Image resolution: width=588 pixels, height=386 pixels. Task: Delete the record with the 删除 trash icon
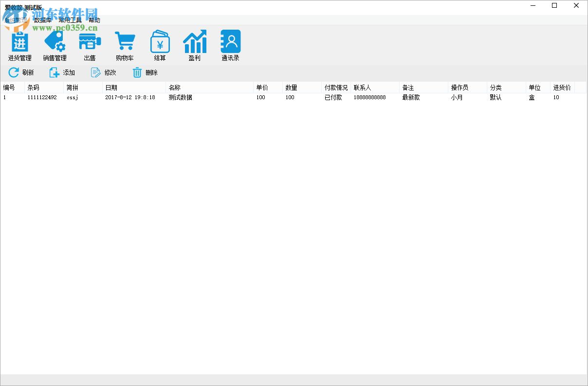(145, 72)
